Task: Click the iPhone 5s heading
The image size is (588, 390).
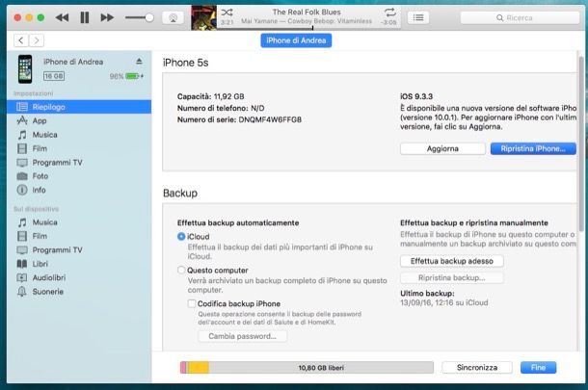Action: point(186,63)
